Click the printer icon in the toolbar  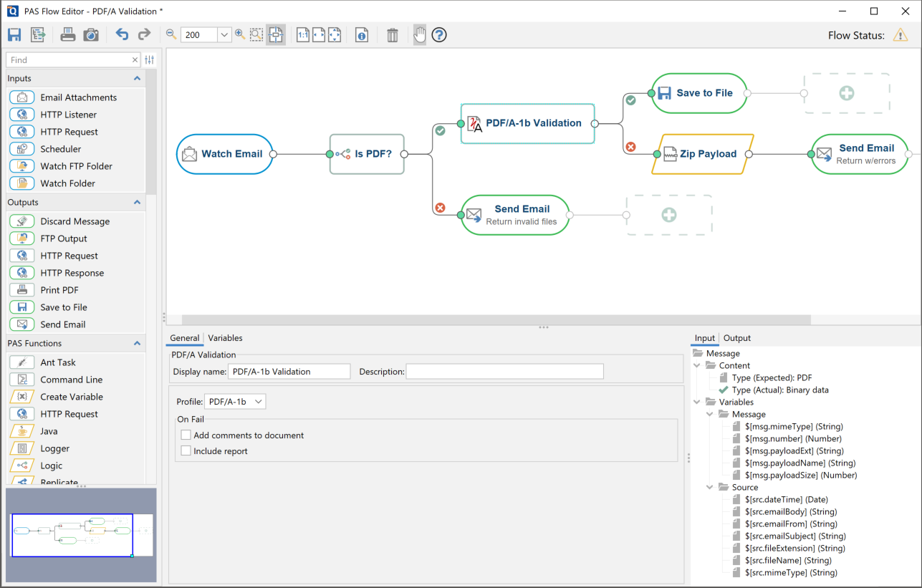67,34
